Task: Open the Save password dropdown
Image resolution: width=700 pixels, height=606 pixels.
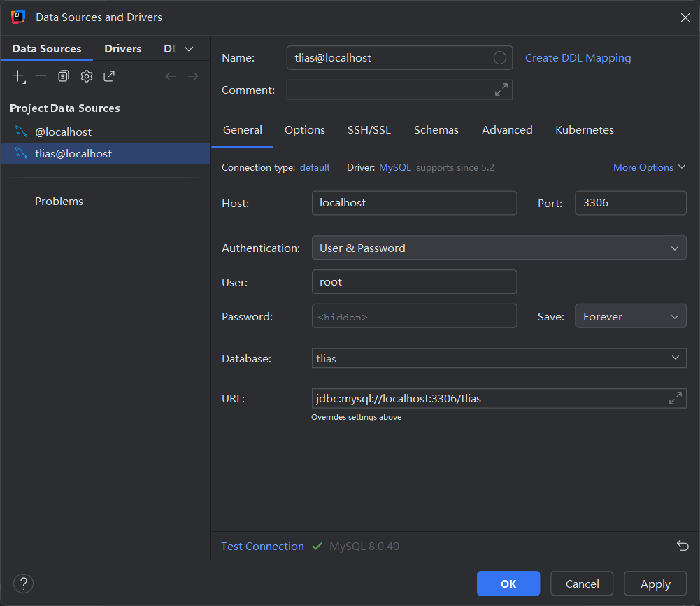Action: pyautogui.click(x=631, y=316)
